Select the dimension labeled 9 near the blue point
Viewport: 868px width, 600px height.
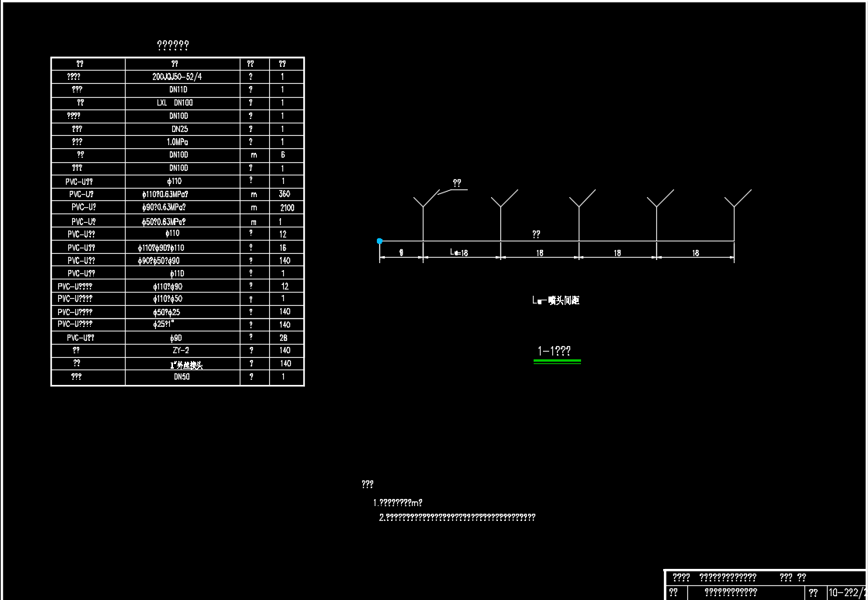pos(400,253)
